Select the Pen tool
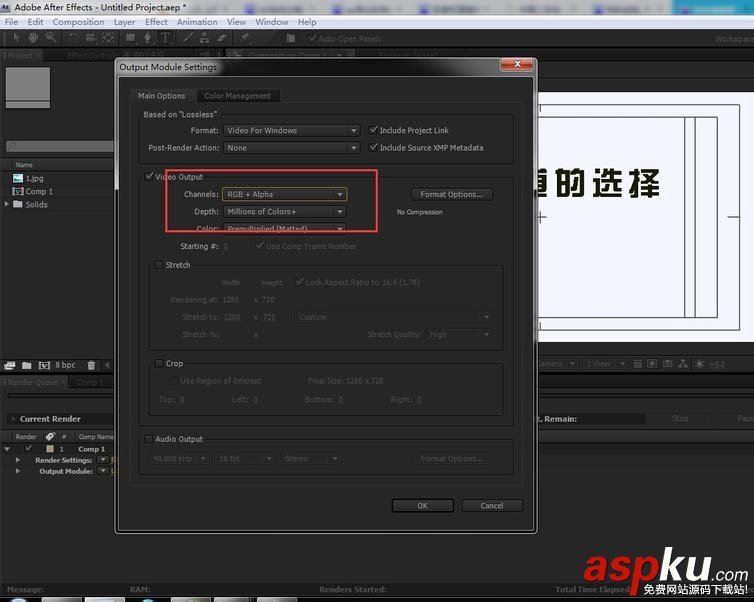Image resolution: width=754 pixels, height=602 pixels. [148, 38]
